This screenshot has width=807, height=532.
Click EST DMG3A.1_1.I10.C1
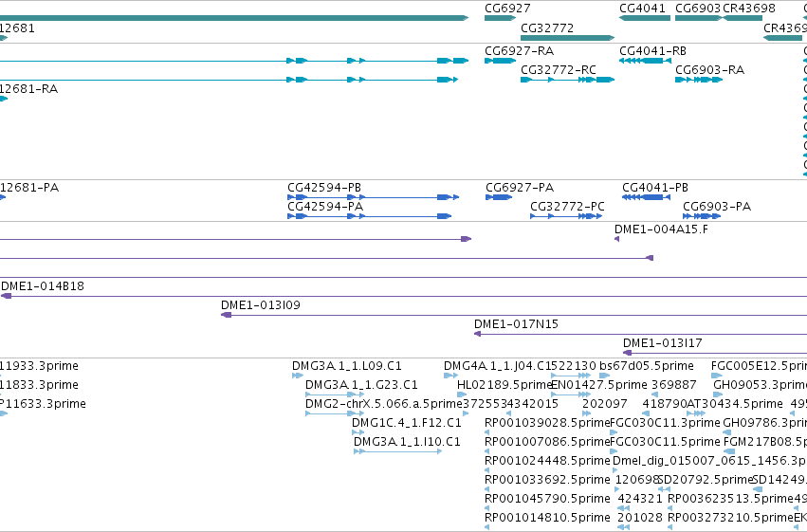point(398,451)
